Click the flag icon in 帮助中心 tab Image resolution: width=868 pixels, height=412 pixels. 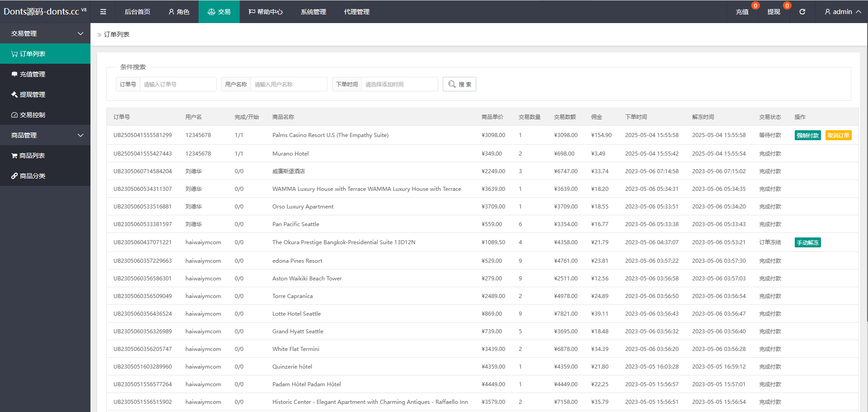coord(252,12)
